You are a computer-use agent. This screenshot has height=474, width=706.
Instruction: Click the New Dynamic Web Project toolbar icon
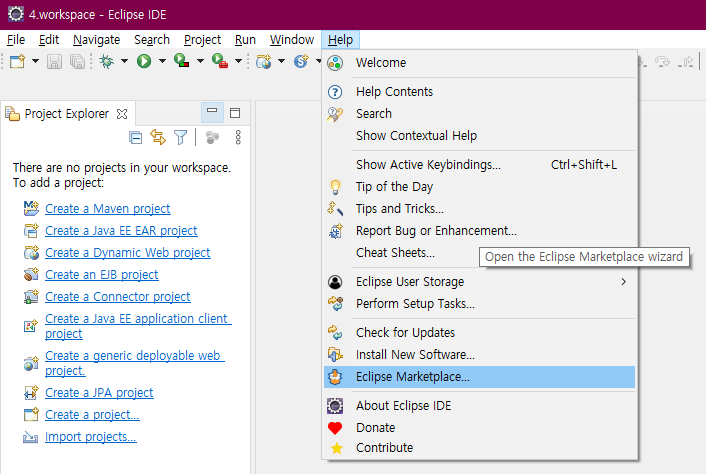264,61
